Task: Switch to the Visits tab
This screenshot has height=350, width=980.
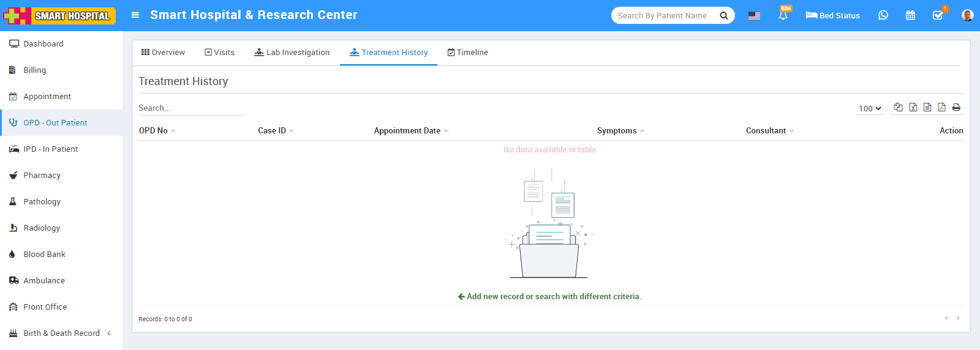Action: tap(219, 53)
